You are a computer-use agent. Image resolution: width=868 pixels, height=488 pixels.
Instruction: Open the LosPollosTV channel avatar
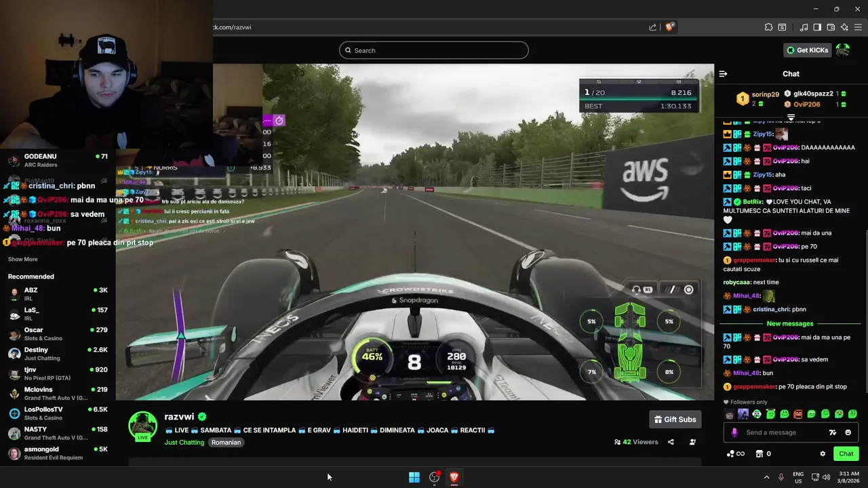point(14,413)
